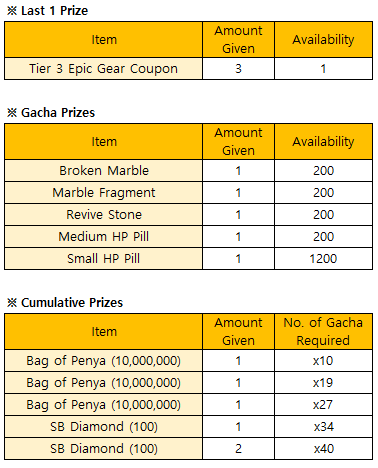
Task: Click the x10 gacha requirement cell
Action: (x=323, y=361)
